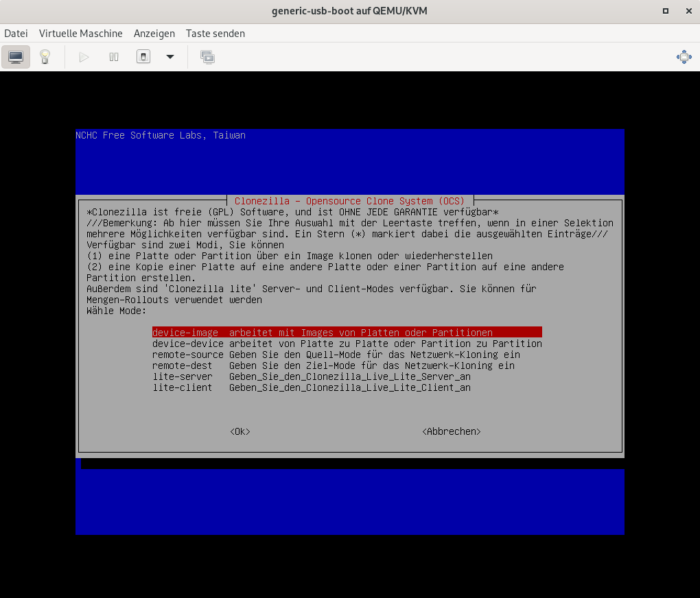This screenshot has height=598, width=700.
Task: Confirm with the <Ok> button
Action: coord(240,431)
